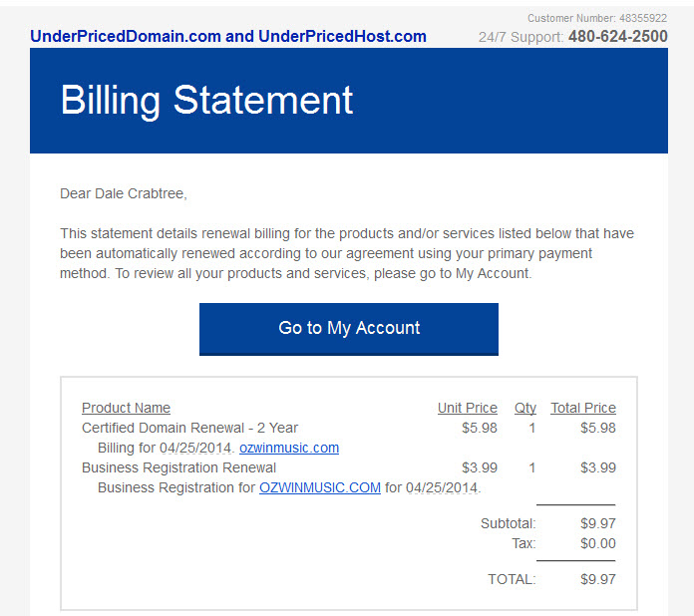Click the Tax amount $0.00
The image size is (694, 616).
[598, 543]
